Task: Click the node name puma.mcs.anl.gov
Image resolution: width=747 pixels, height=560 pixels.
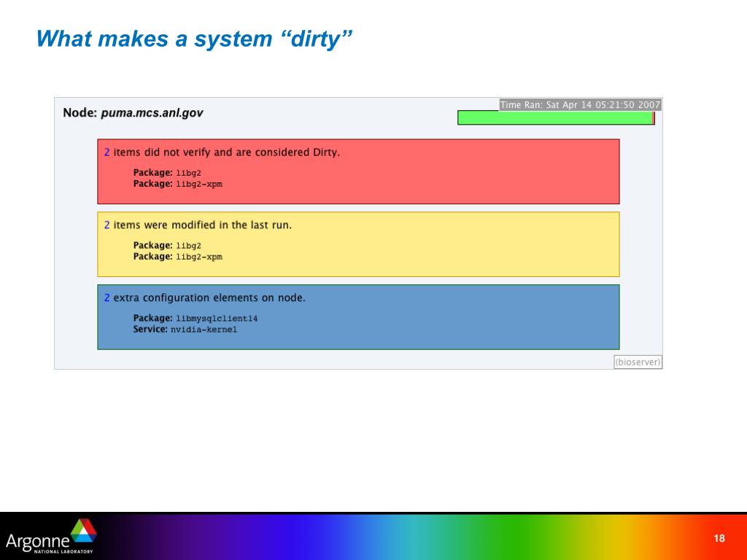Action: pyautogui.click(x=152, y=113)
